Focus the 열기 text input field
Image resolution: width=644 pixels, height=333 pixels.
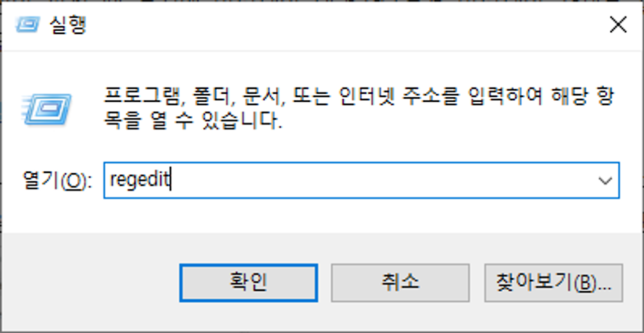point(361,180)
